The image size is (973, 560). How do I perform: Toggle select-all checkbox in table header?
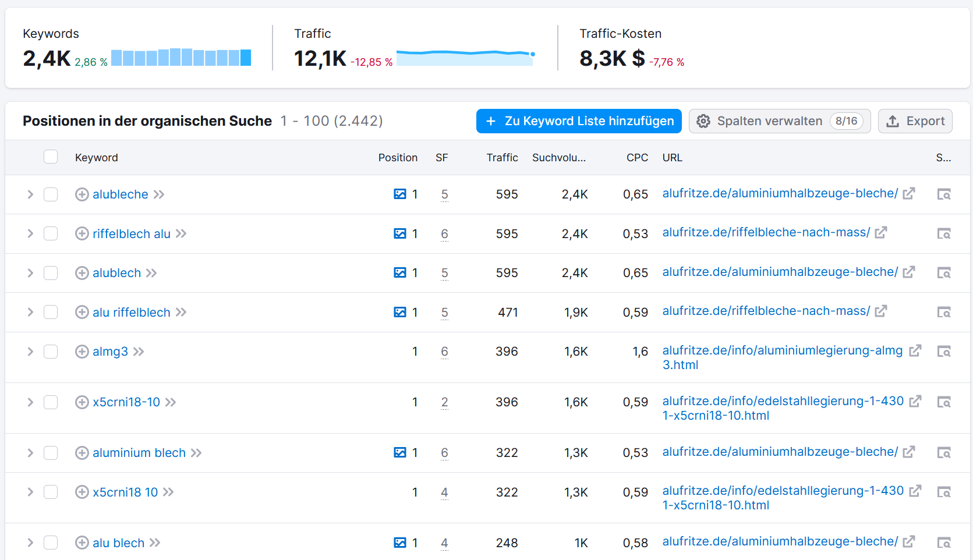pyautogui.click(x=51, y=157)
